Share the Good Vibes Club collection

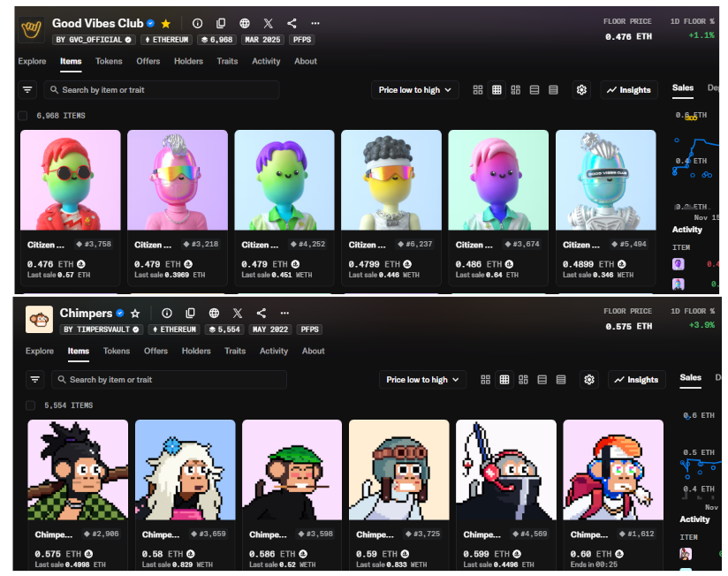coord(292,23)
